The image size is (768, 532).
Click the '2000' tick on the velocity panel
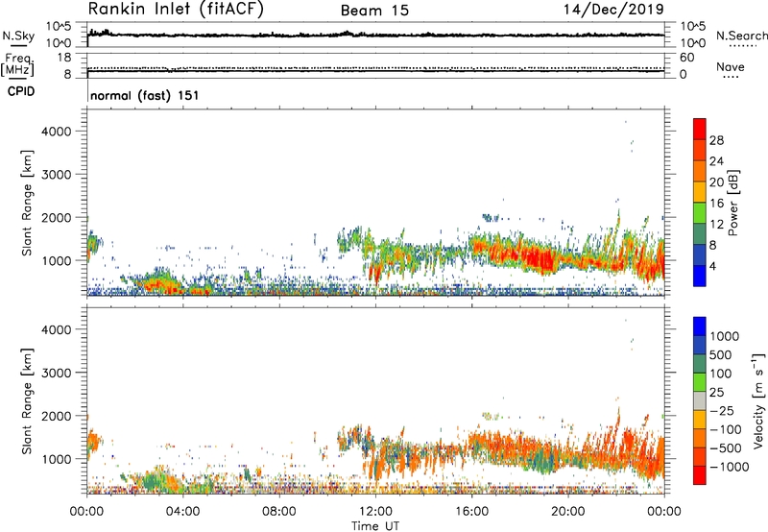[56, 416]
